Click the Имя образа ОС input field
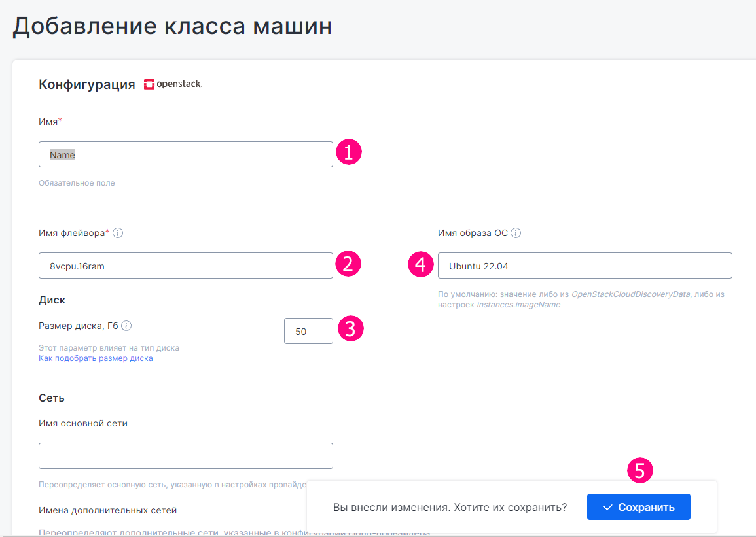Screen dimensions: 756x537 tap(585, 266)
